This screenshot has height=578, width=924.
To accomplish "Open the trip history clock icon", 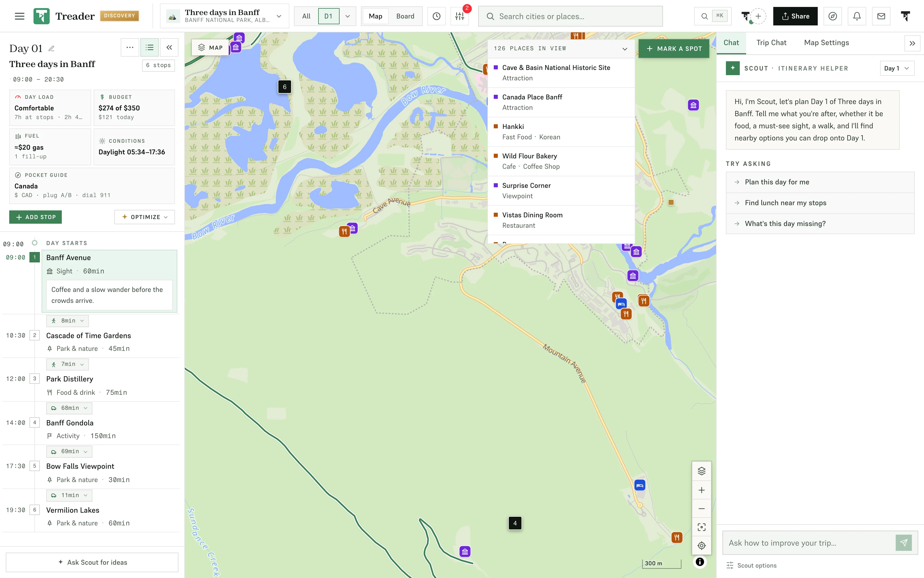I will coord(436,16).
